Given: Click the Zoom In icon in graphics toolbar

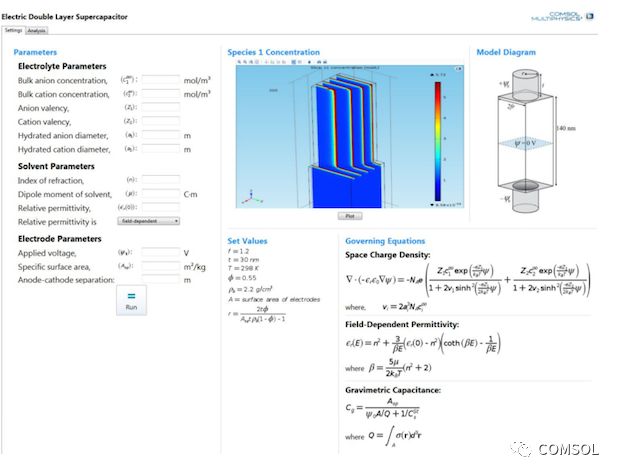Looking at the screenshot, I should point(239,62).
